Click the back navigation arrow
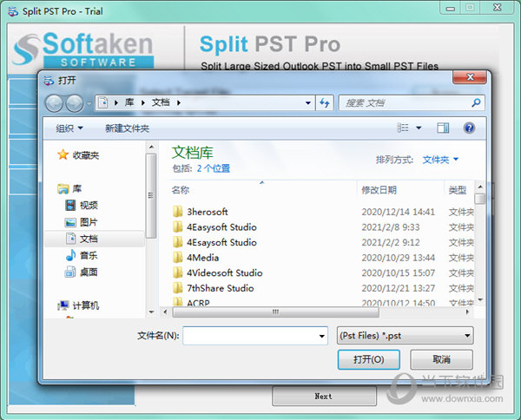521x420 pixels. pyautogui.click(x=54, y=103)
